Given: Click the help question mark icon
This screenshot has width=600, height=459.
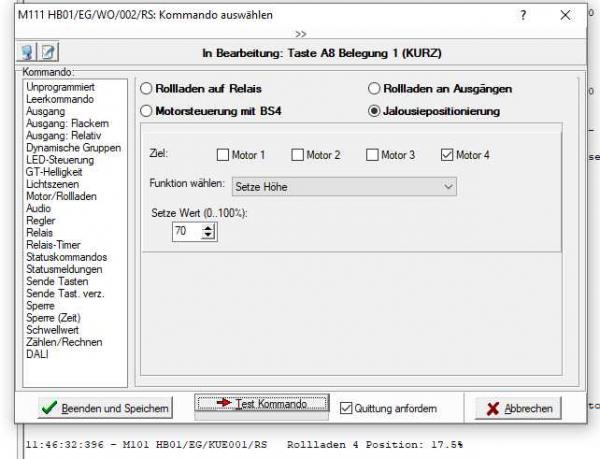Looking at the screenshot, I should (x=523, y=16).
